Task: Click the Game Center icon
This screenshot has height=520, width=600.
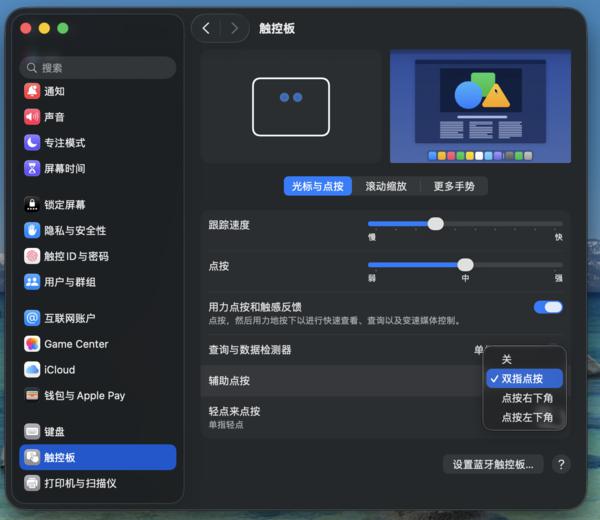Action: (x=32, y=344)
